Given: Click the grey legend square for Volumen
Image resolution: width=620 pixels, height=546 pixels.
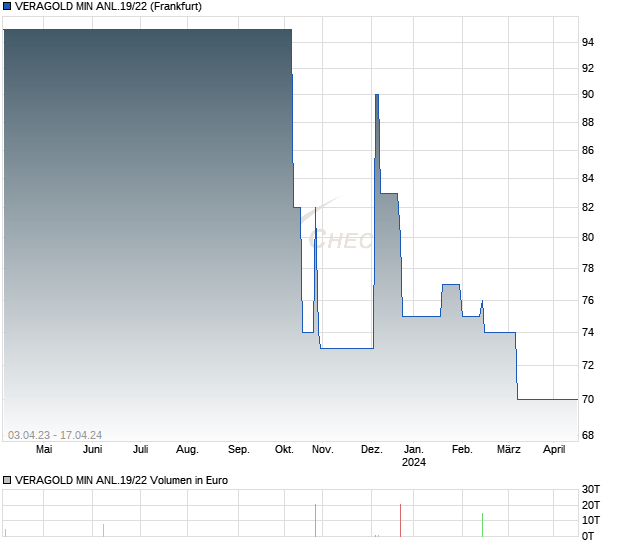Looking at the screenshot, I should pyautogui.click(x=7, y=480).
